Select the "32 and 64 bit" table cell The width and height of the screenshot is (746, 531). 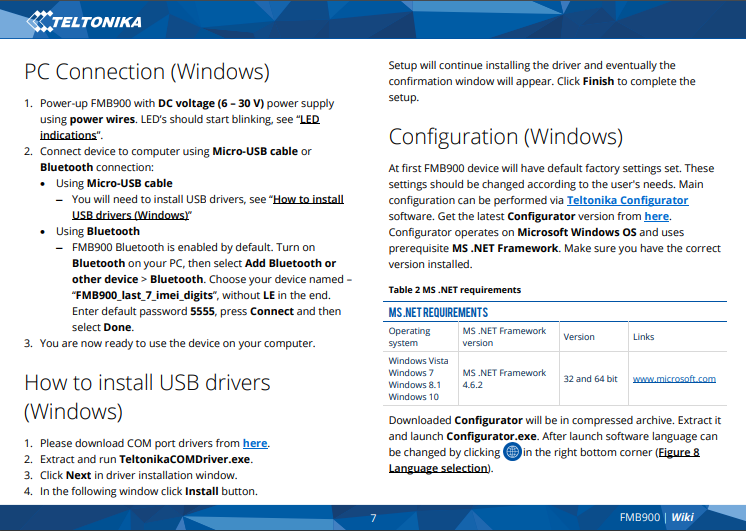pyautogui.click(x=590, y=379)
